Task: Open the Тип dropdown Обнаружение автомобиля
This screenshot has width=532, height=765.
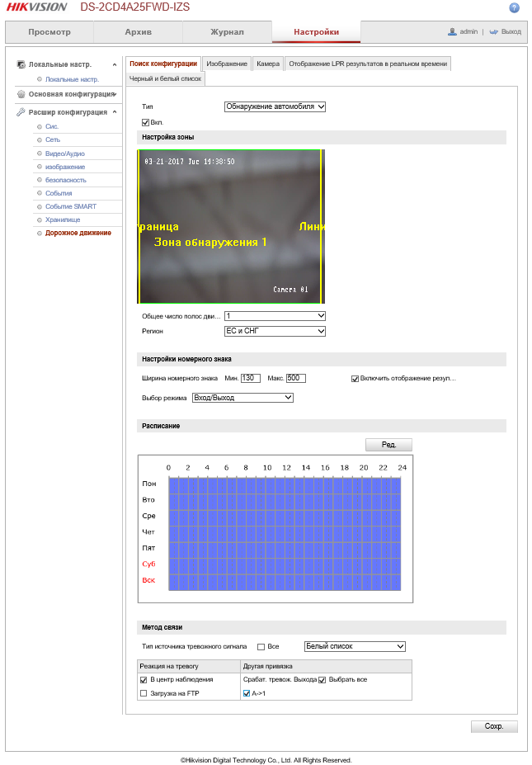Action: (275, 106)
